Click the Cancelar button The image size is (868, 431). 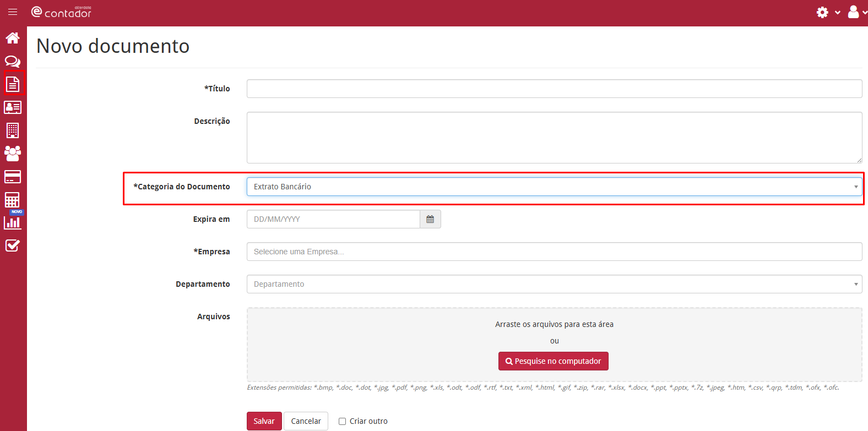[x=306, y=421]
